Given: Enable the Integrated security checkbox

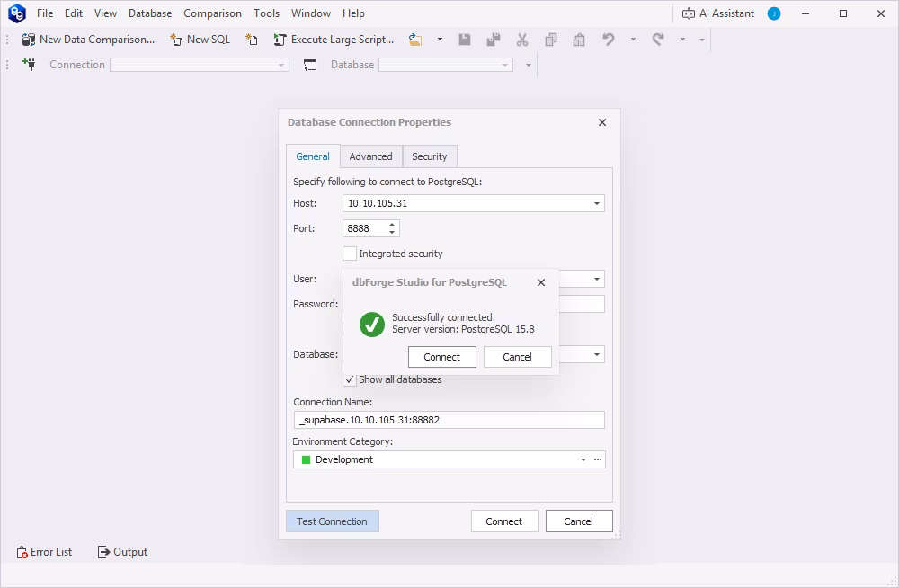Looking at the screenshot, I should [x=350, y=254].
